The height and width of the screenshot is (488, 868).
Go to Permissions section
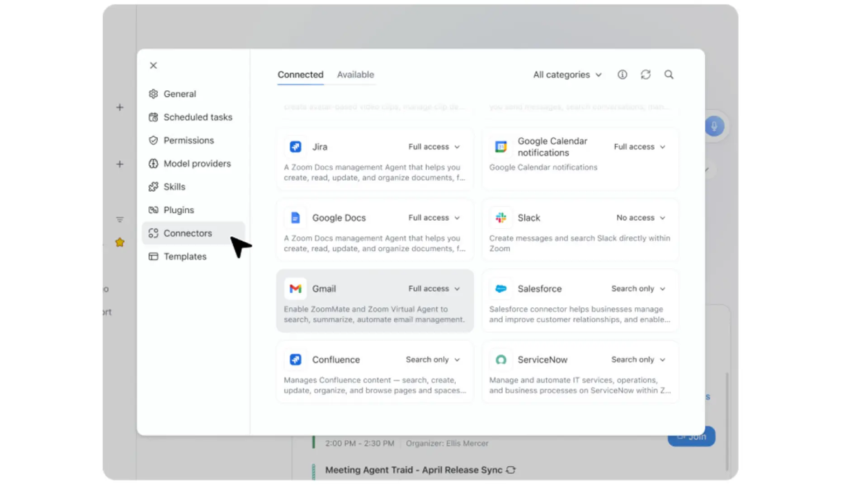click(x=193, y=141)
